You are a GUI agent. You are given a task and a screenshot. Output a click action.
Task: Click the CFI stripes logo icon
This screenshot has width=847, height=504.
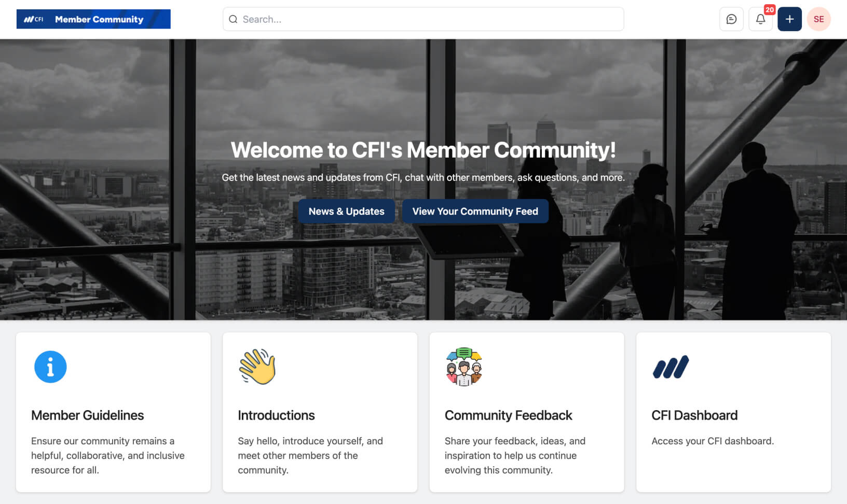671,367
